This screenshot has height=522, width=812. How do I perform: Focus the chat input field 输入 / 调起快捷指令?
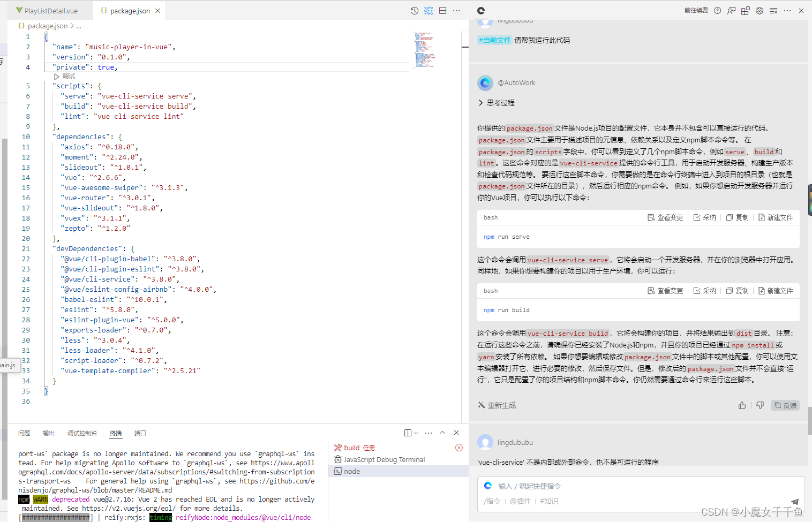tap(641, 486)
